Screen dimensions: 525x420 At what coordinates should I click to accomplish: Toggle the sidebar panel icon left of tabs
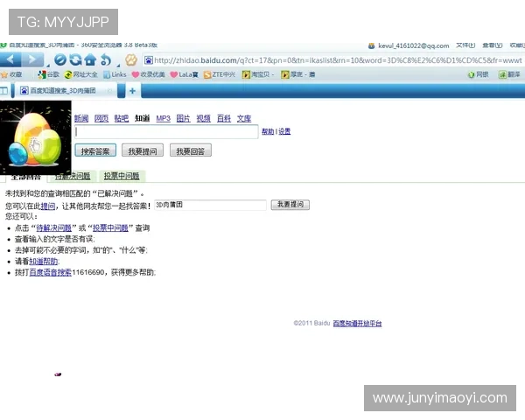3,91
